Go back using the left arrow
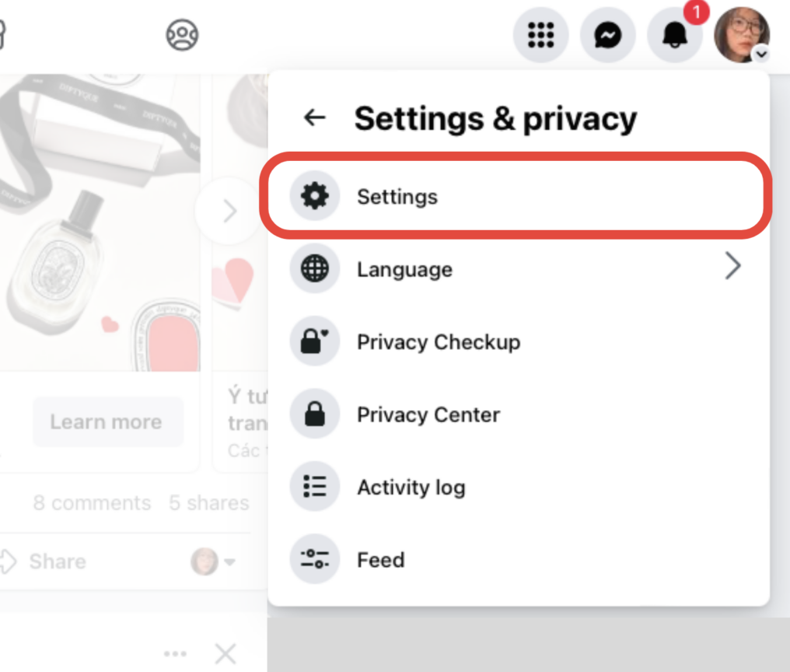Screen dimensions: 790x672 pos(314,117)
